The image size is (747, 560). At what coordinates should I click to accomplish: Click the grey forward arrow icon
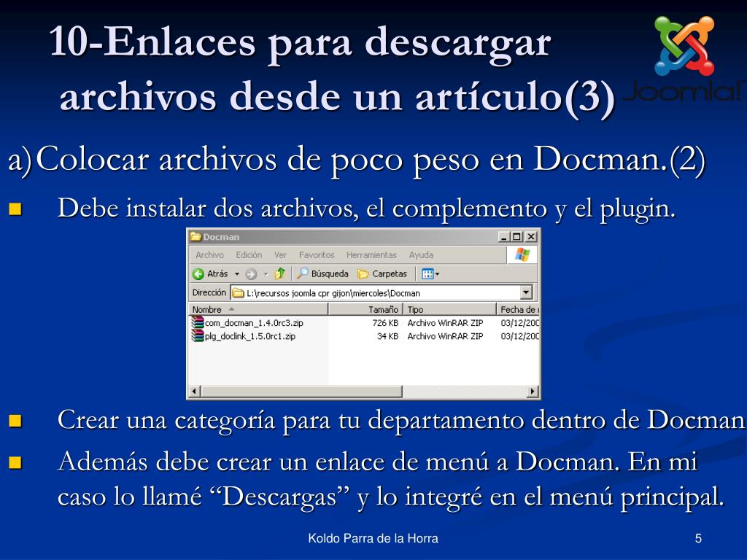251,274
